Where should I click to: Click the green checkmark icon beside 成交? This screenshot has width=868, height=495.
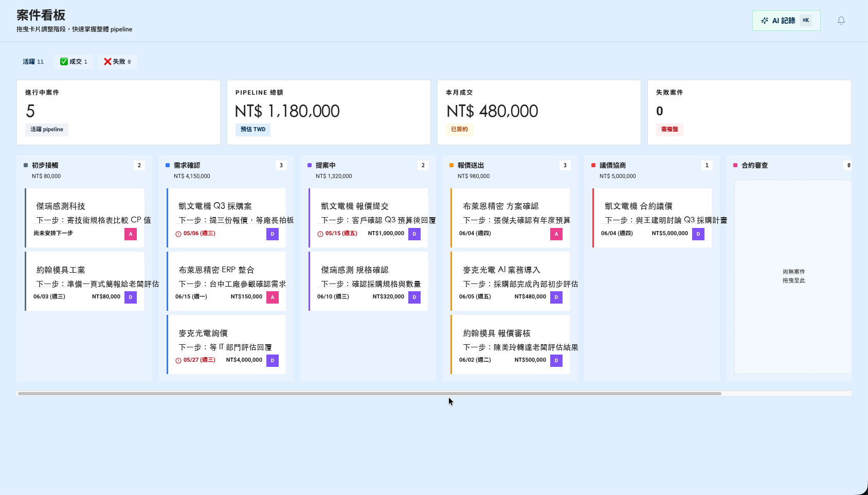point(64,62)
